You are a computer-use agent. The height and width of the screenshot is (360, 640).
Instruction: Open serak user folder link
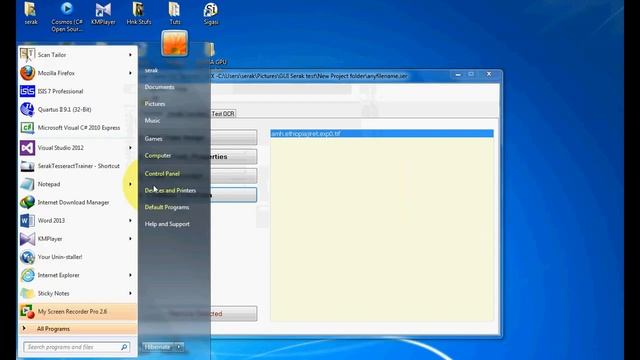click(x=151, y=70)
